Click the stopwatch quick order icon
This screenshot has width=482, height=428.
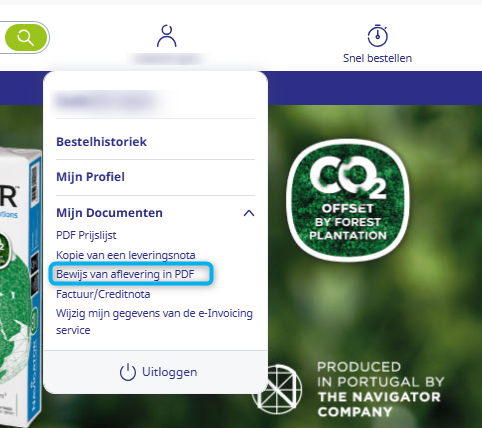tap(377, 35)
